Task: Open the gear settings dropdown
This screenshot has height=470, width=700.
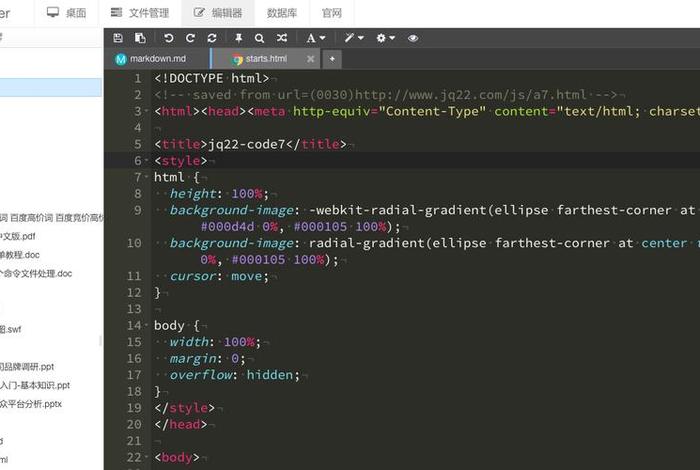Action: (x=385, y=38)
